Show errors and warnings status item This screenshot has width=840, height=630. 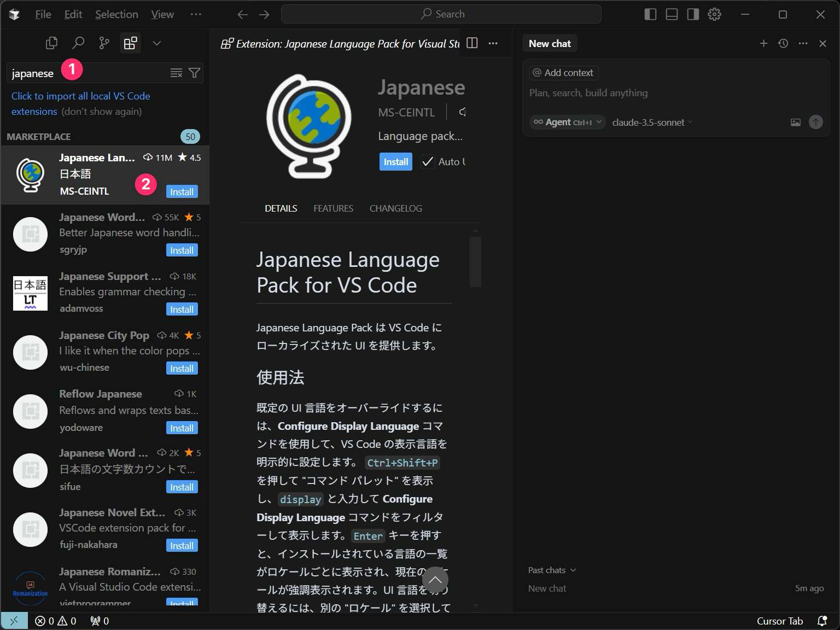click(56, 621)
